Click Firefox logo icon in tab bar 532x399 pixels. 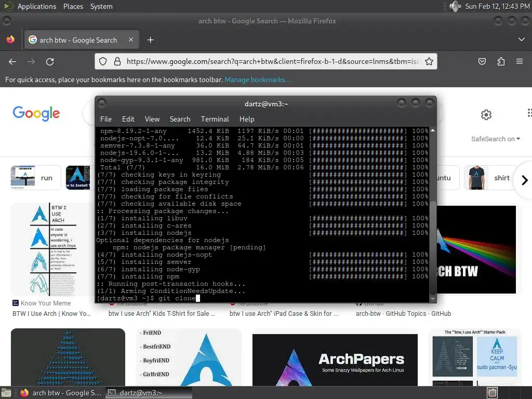point(10,39)
